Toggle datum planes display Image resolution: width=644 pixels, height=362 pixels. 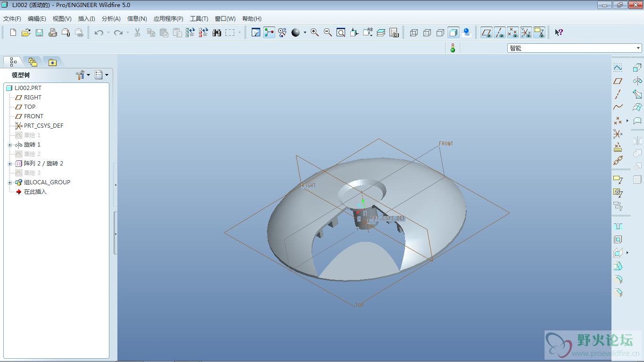[487, 33]
